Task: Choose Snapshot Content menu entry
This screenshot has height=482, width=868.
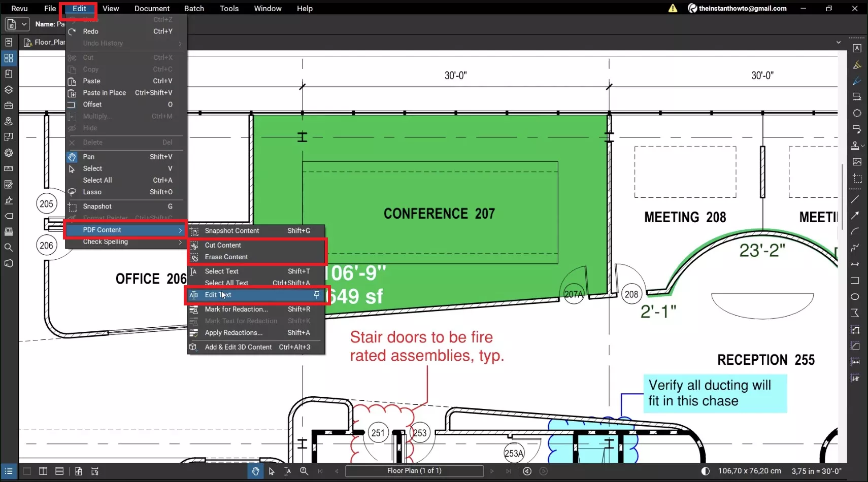Action: click(256, 231)
